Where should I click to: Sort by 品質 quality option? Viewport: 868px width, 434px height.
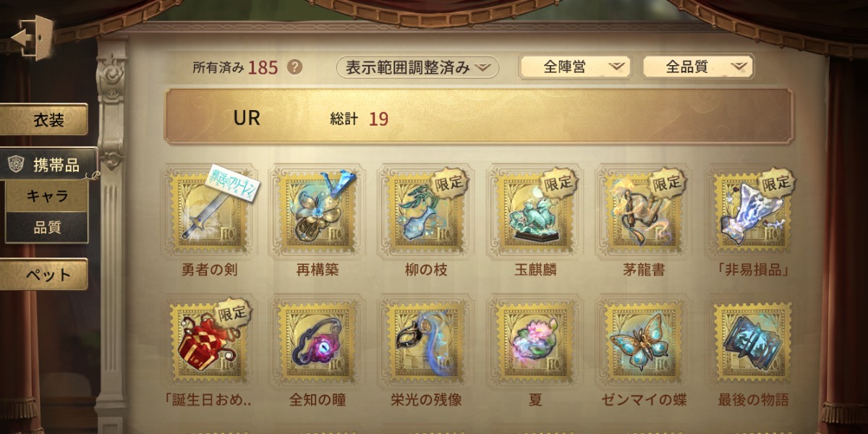tap(47, 227)
